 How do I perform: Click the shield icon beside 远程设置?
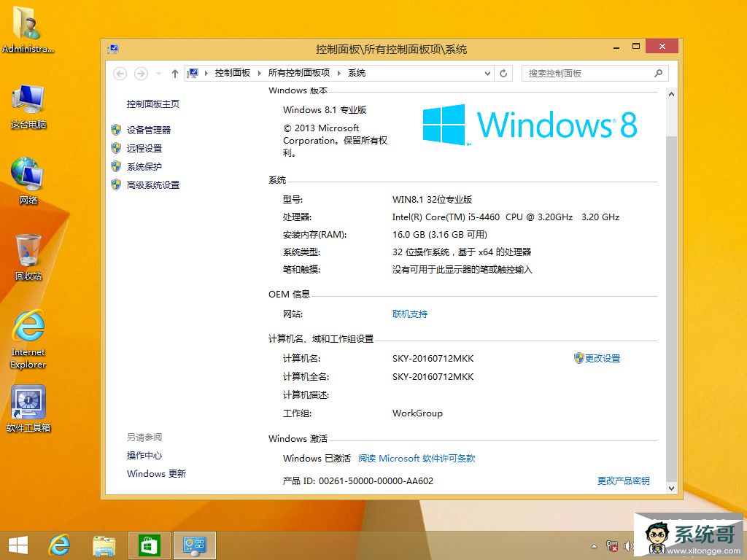tap(116, 148)
